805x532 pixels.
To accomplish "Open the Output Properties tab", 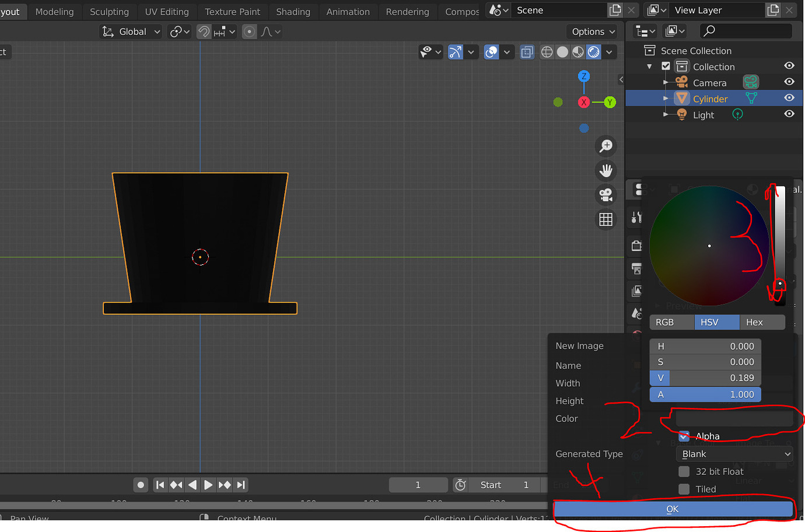I will pos(635,269).
